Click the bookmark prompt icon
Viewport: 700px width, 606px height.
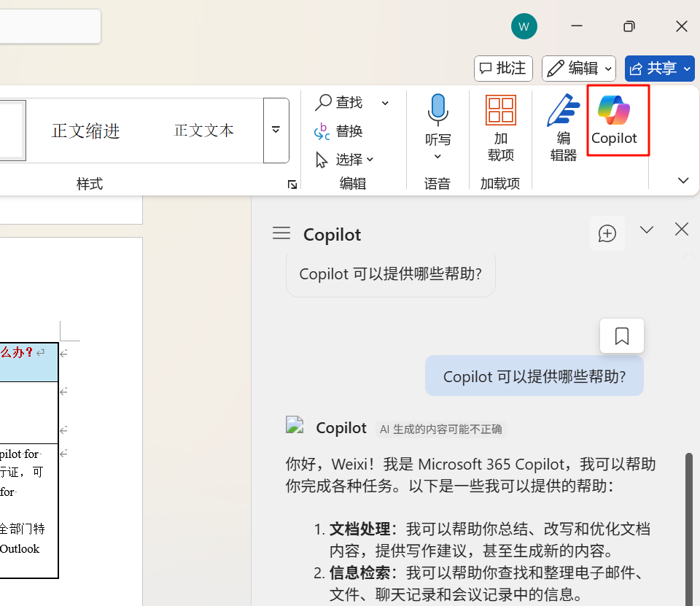point(622,336)
